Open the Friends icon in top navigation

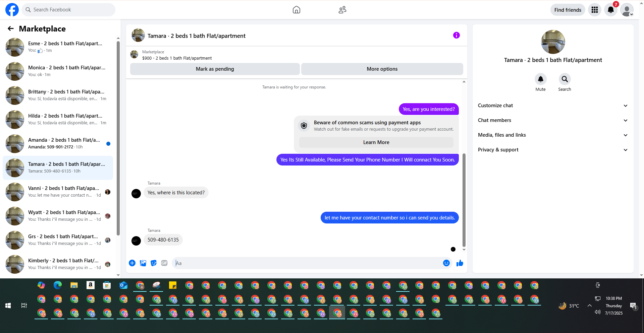(342, 10)
